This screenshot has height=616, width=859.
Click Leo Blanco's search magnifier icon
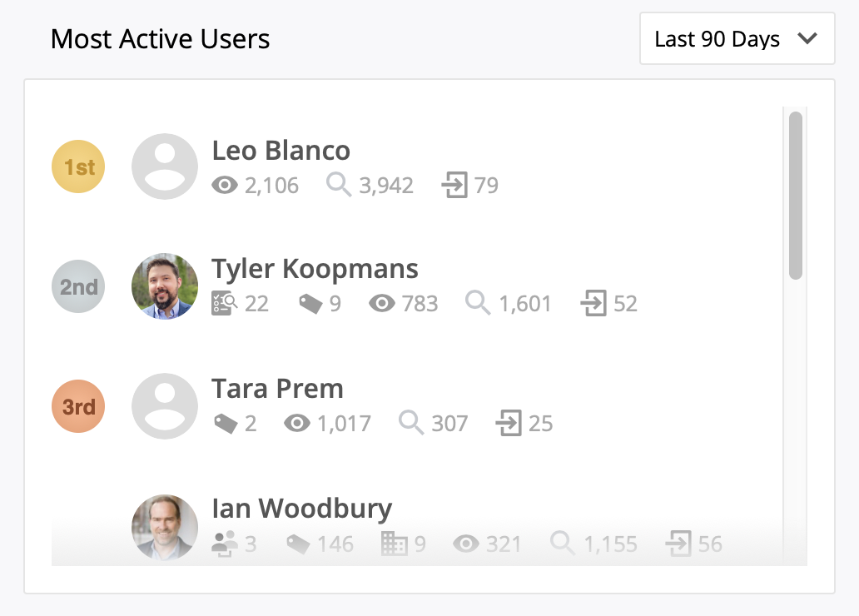[339, 185]
